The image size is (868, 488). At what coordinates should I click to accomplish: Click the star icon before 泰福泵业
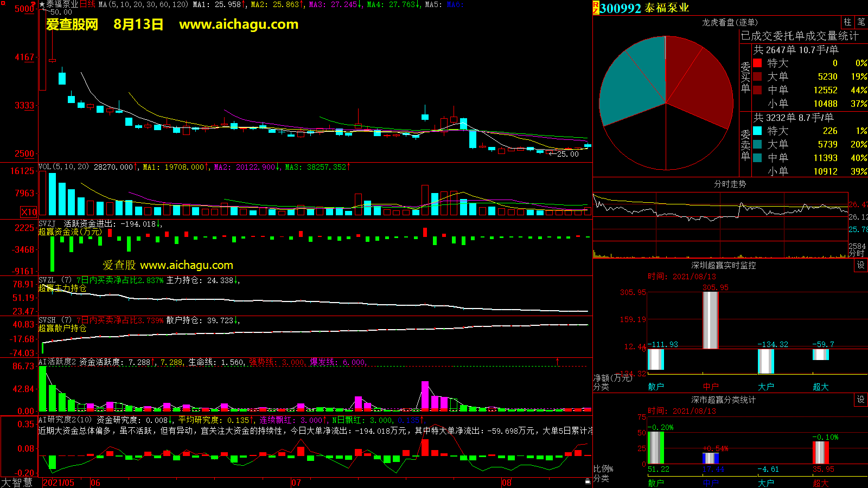pyautogui.click(x=42, y=4)
